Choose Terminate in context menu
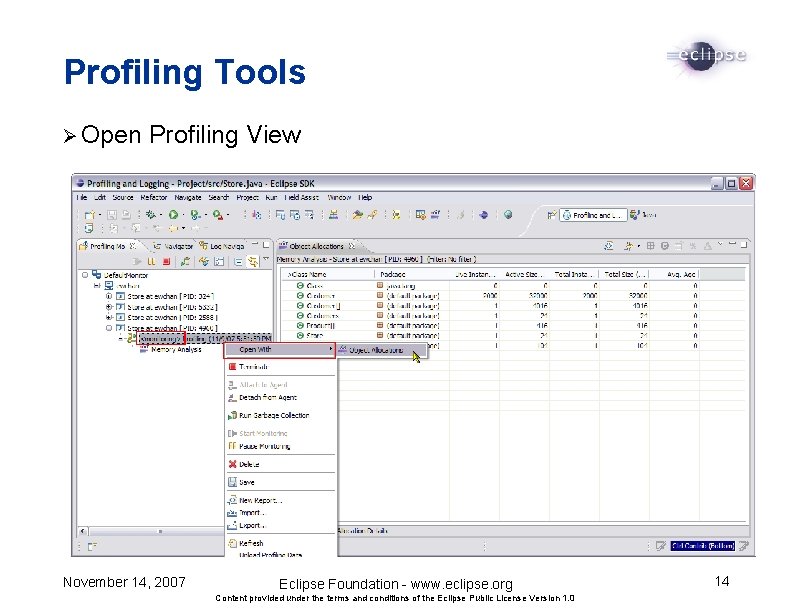 click(x=281, y=367)
